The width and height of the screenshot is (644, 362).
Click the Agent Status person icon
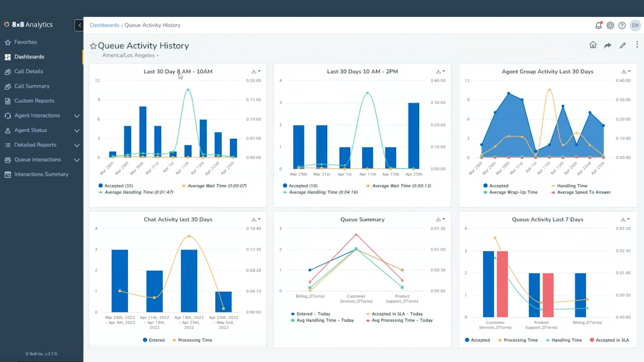point(8,130)
